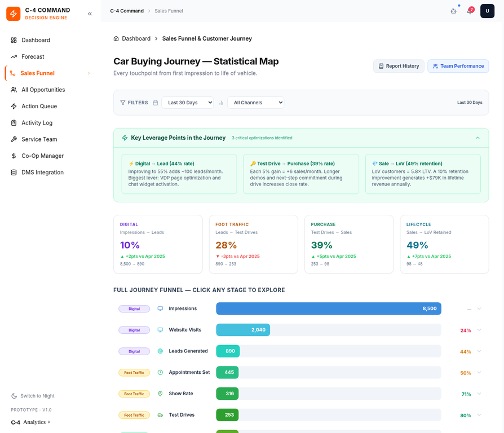
Task: Open notifications bell icon
Action: (x=470, y=11)
